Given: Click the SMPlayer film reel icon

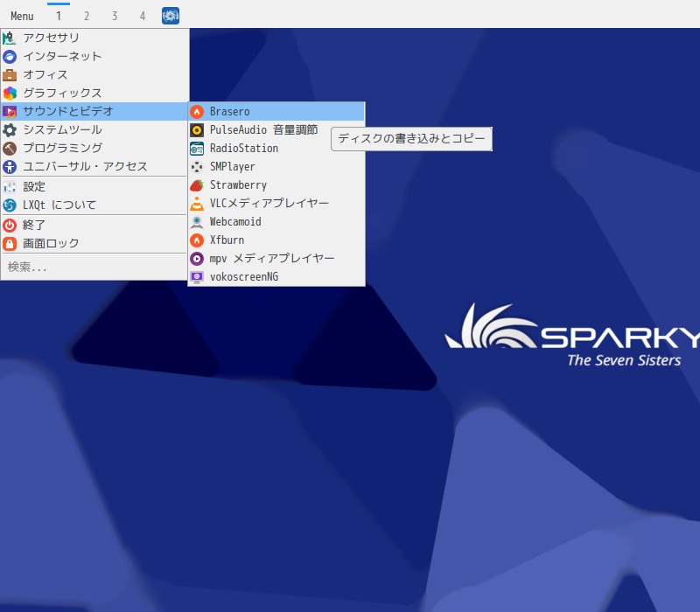Looking at the screenshot, I should 197,167.
